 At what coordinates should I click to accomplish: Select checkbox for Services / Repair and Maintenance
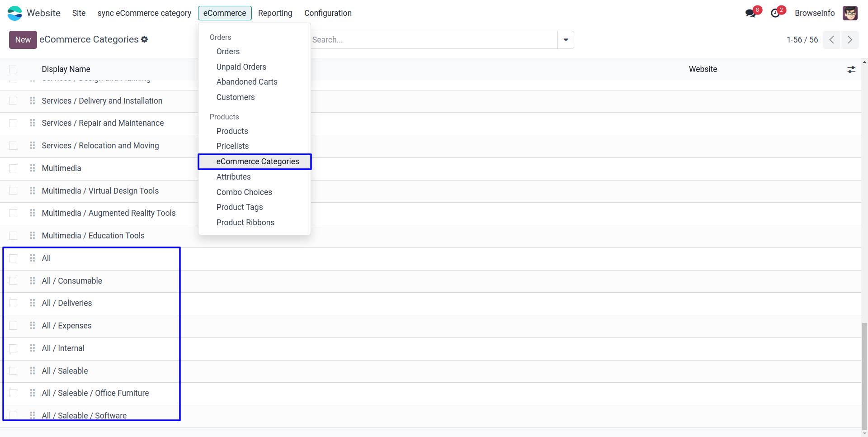coord(13,123)
